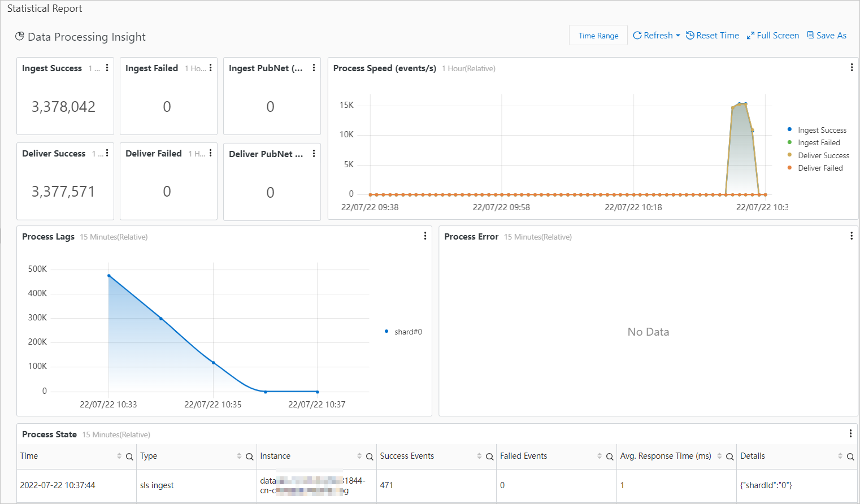
Task: Open the Deliver PubNet card options menu
Action: pyautogui.click(x=314, y=154)
